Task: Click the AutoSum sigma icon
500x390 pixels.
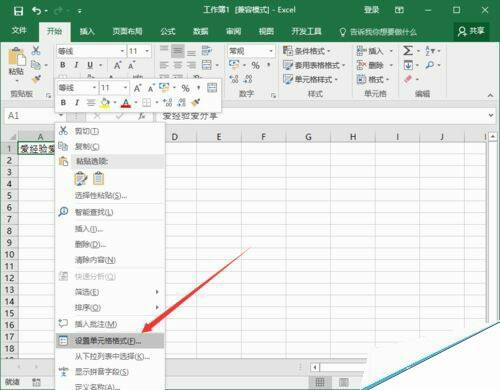Action: (x=408, y=51)
